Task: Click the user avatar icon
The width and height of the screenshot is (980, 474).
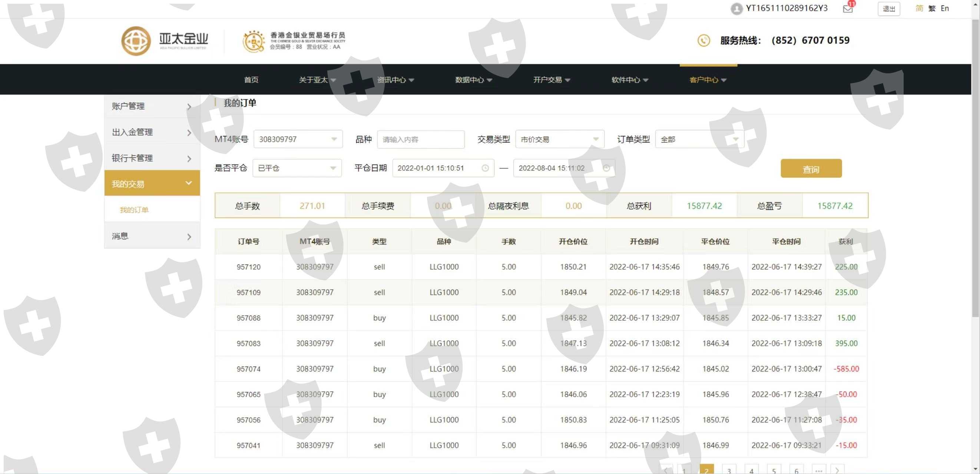Action: (x=736, y=9)
